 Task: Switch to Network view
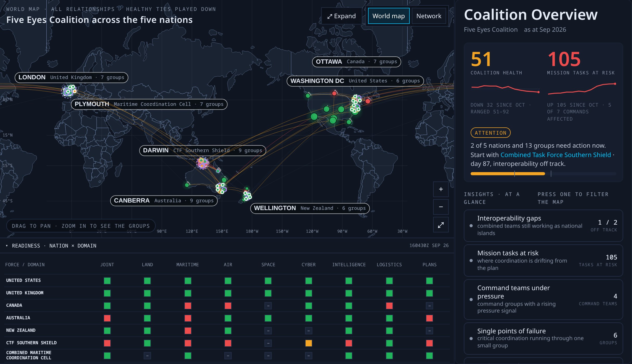point(429,16)
